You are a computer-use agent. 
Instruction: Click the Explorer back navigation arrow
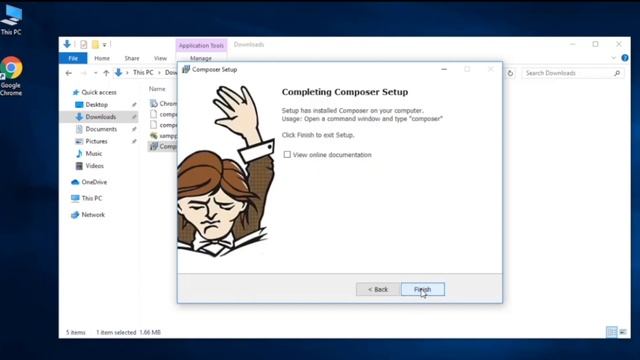[69, 73]
